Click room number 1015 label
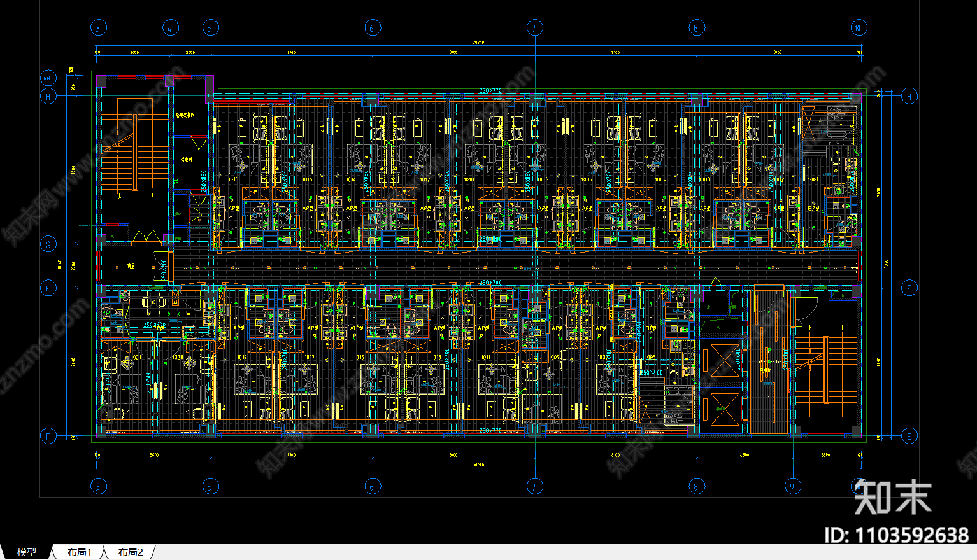 pos(359,358)
